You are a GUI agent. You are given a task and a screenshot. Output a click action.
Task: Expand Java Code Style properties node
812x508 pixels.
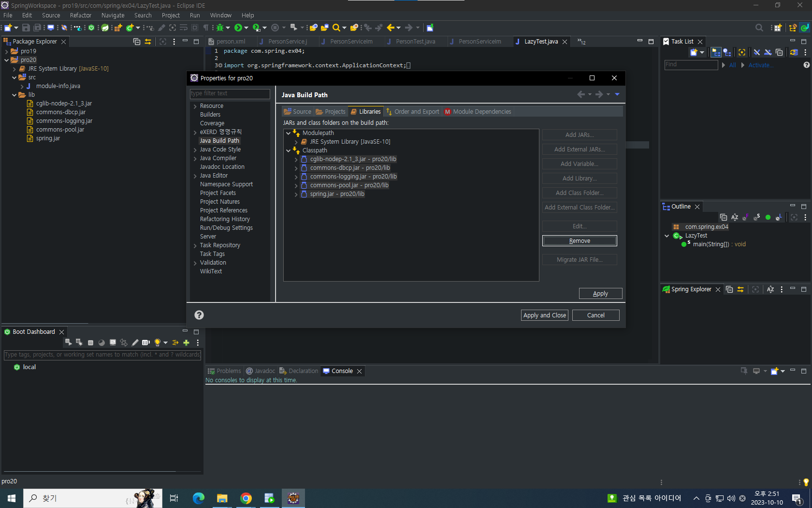[195, 149]
